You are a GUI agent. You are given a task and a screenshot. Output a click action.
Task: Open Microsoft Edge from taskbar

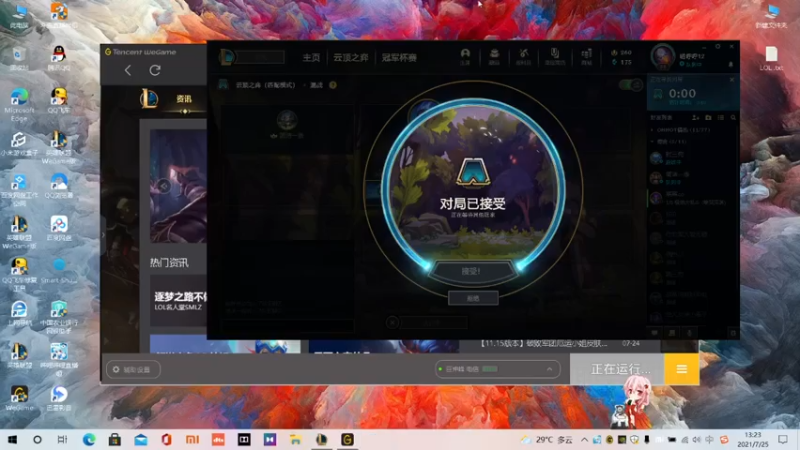tap(89, 439)
